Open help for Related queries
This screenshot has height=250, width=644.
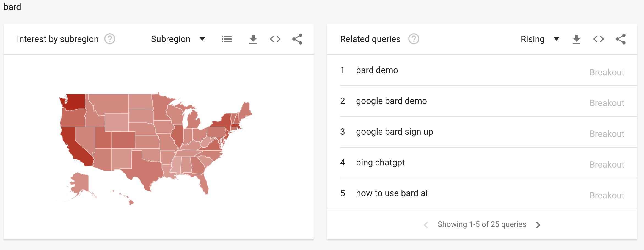(414, 39)
